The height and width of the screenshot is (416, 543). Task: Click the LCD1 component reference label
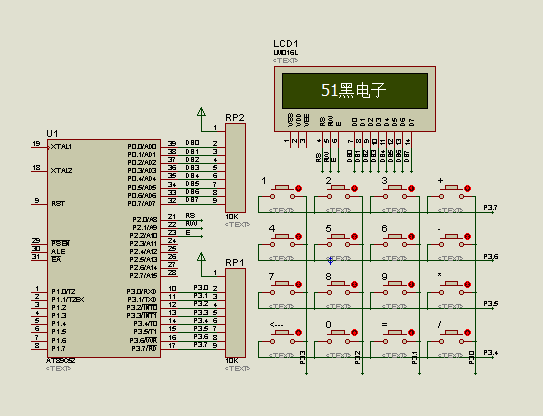[x=285, y=44]
